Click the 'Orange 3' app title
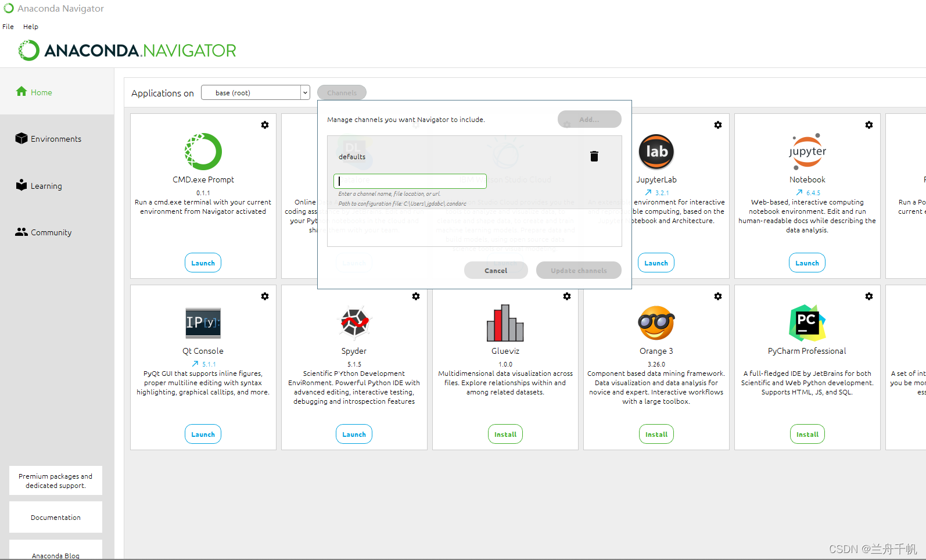Screen dimensions: 926x560 point(656,351)
